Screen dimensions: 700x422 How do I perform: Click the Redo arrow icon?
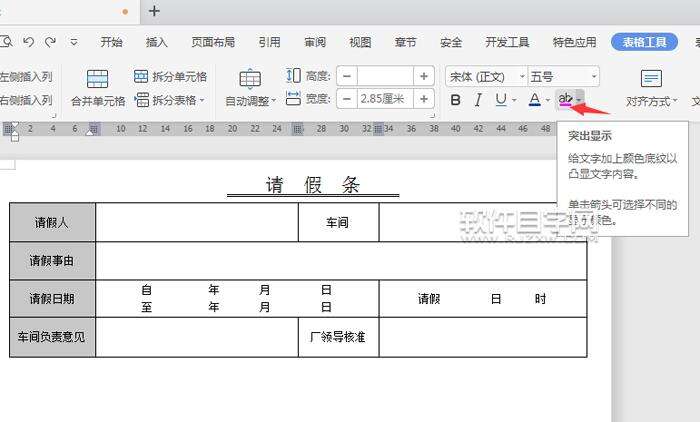pyautogui.click(x=50, y=42)
